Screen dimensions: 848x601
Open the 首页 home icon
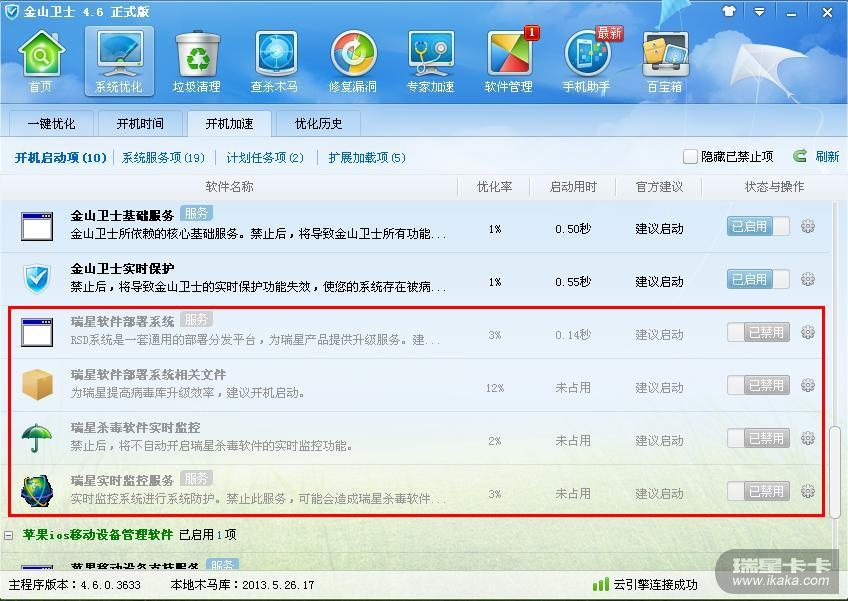point(41,61)
